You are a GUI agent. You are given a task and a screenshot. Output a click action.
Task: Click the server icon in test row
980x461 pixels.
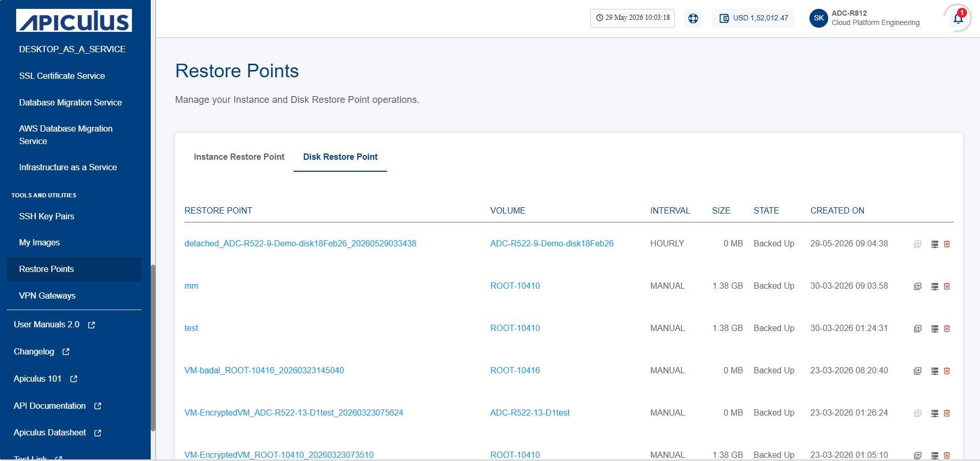click(x=935, y=328)
